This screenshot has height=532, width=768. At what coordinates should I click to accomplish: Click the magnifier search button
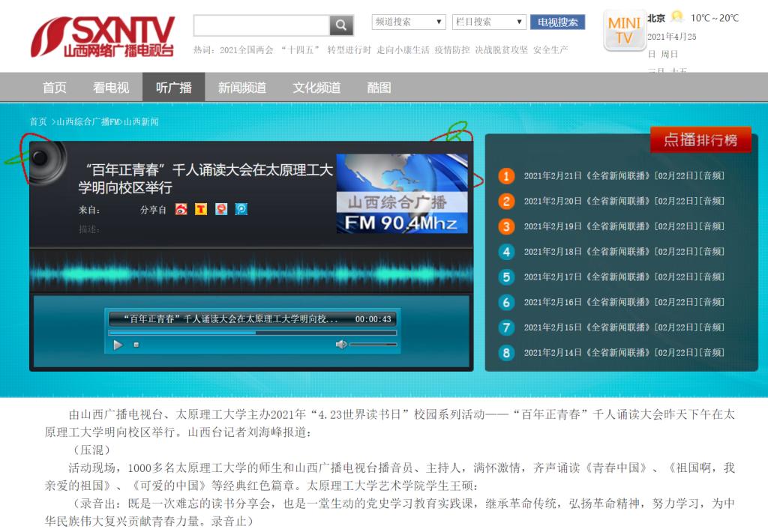tap(341, 25)
